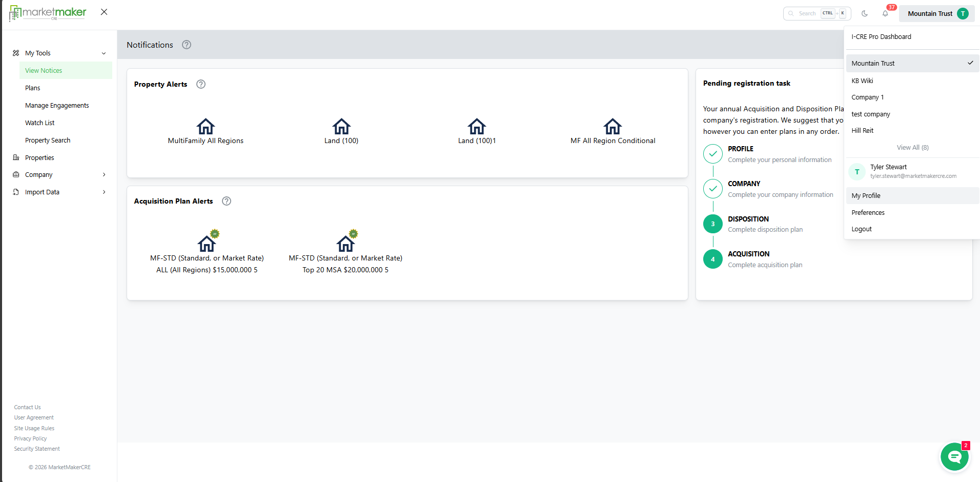Screen dimensions: 980x482
Task: Expand the Company sidebar menu
Action: pyautogui.click(x=104, y=175)
